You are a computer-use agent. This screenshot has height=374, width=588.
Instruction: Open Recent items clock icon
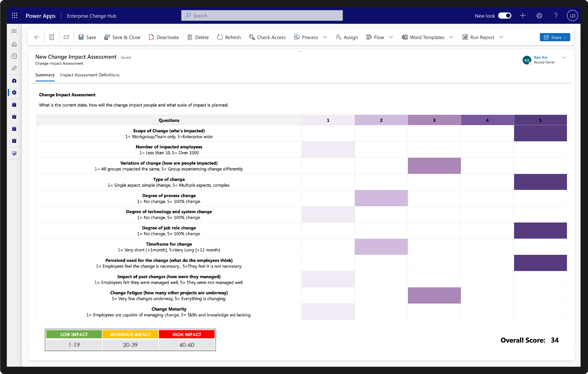[x=14, y=56]
